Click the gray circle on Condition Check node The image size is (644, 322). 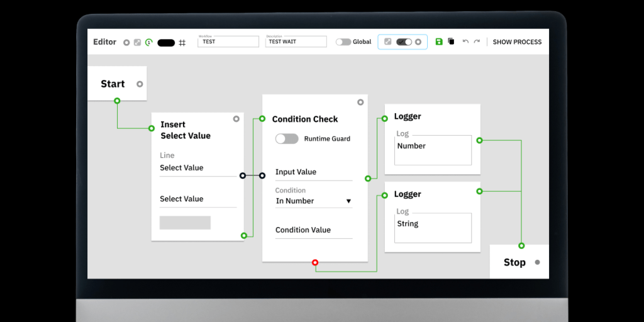coord(360,102)
